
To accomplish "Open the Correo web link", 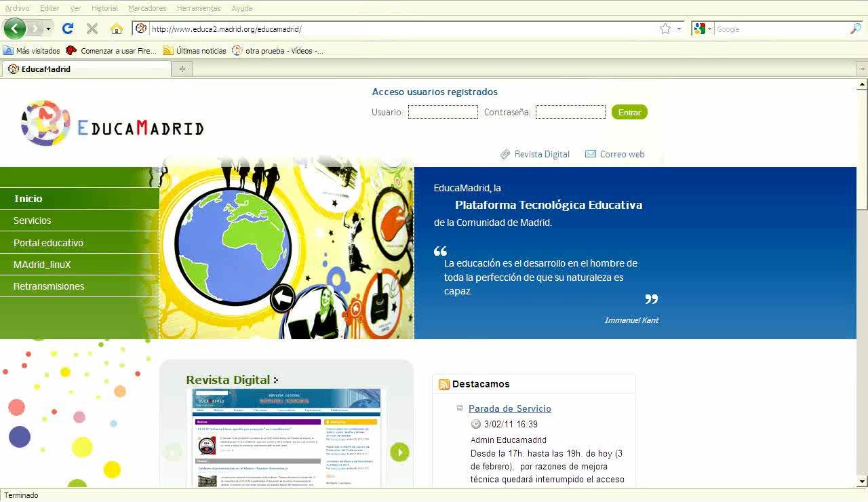I will point(615,154).
